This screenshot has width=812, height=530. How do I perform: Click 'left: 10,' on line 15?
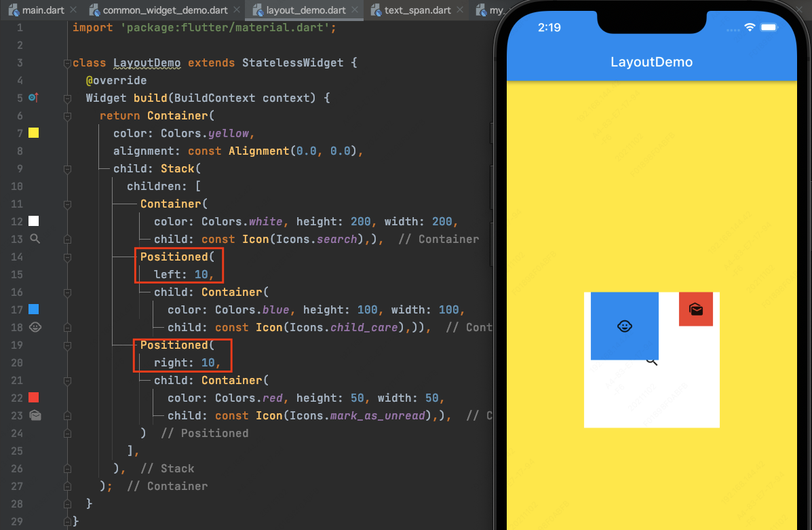184,274
